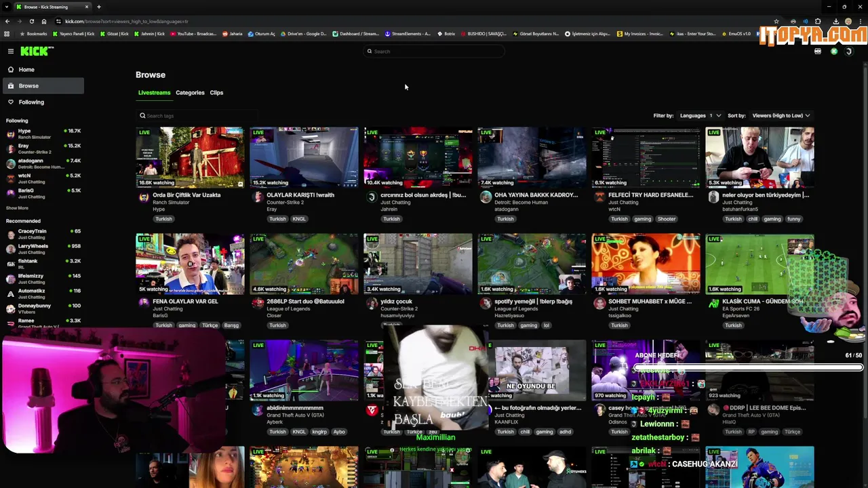Click lifeismizzy avatar in Recommended

(10, 279)
